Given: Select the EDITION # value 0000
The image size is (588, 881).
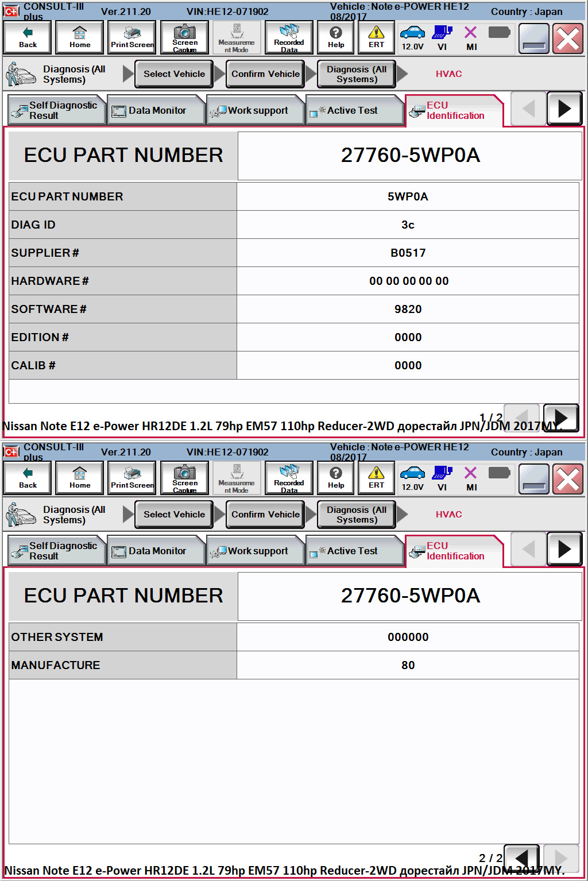Looking at the screenshot, I should (408, 337).
